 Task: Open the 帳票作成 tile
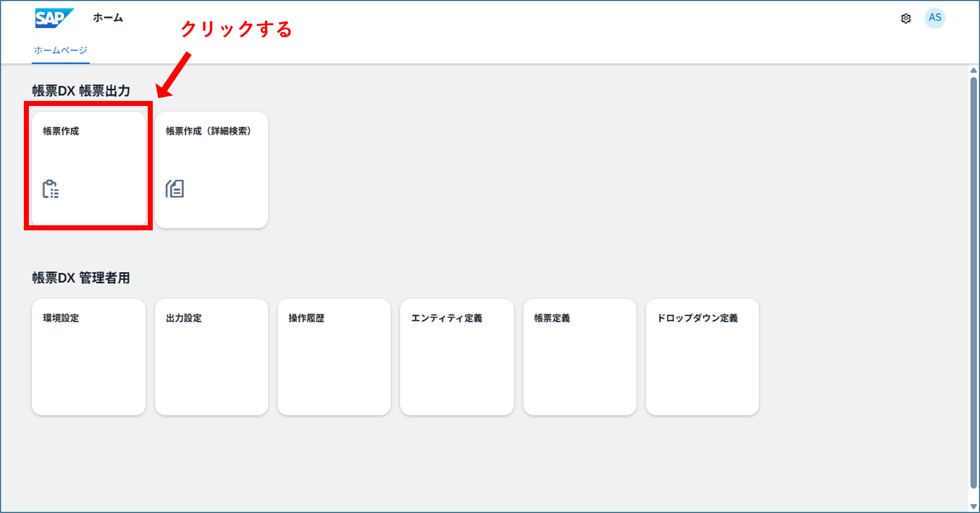pos(89,170)
